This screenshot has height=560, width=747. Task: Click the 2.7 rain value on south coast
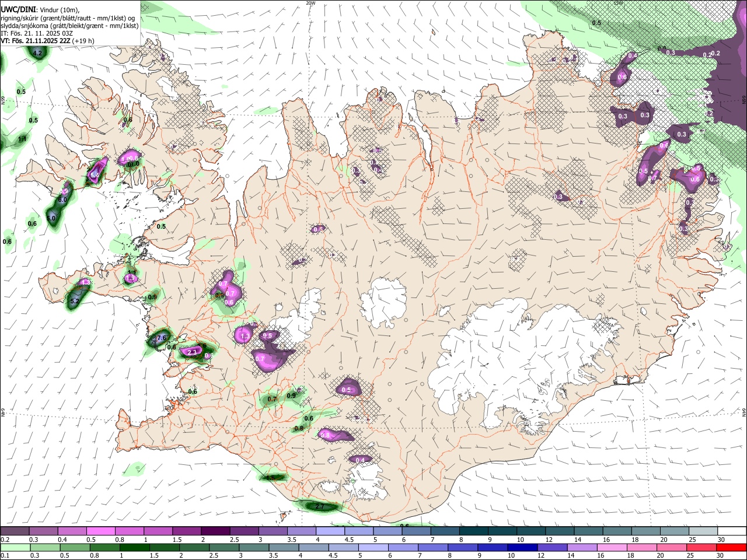coord(319,507)
